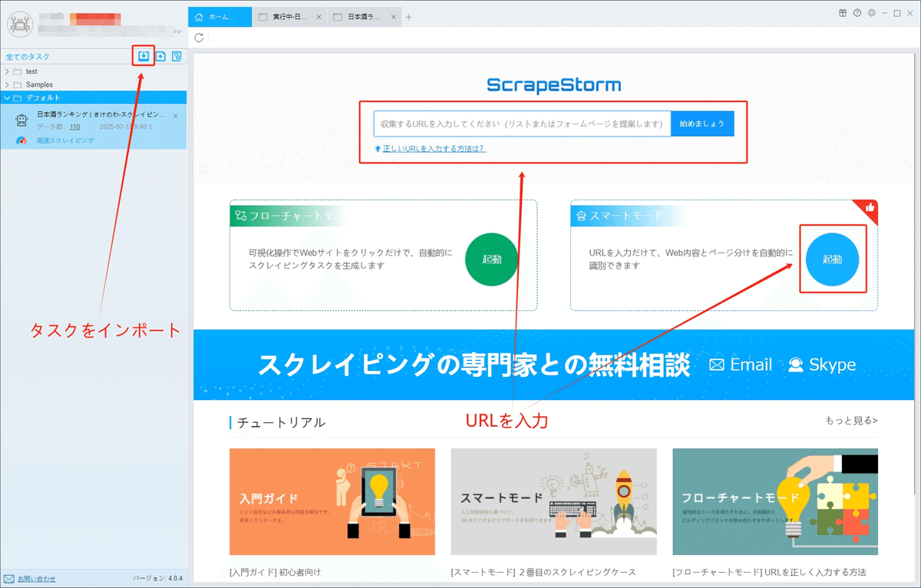
Task: Click the envelope icon beside お問い合わせ
Action: pos(8,579)
